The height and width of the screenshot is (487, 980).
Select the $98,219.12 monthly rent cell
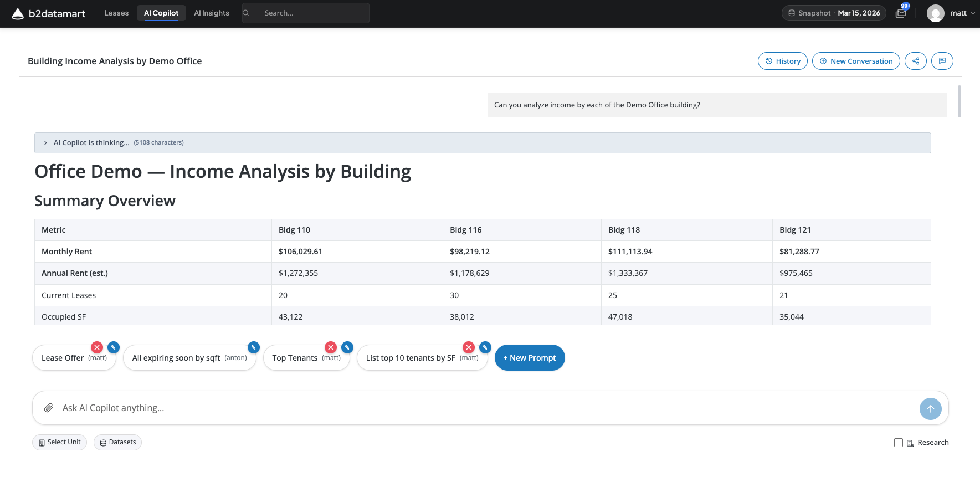point(522,252)
